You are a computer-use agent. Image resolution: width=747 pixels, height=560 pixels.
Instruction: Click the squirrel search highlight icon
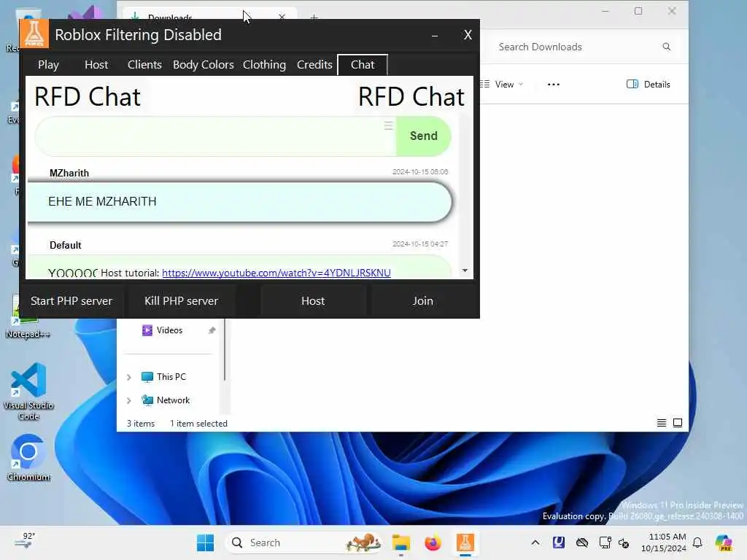click(363, 542)
